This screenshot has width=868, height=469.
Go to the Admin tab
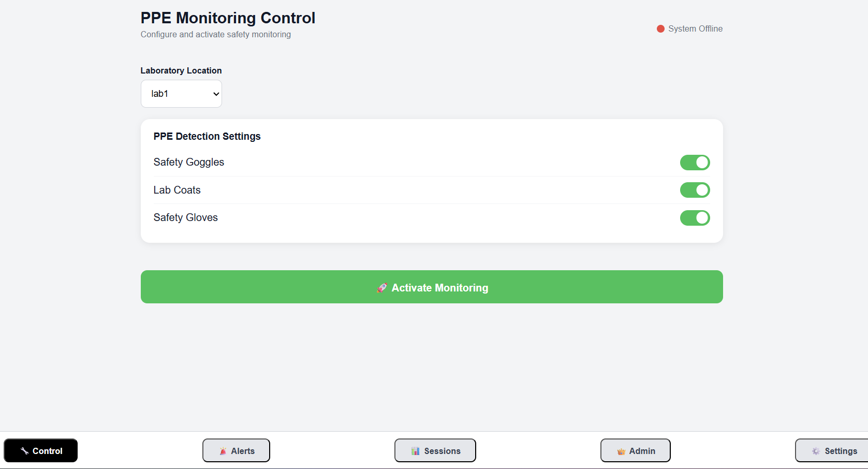642,451
